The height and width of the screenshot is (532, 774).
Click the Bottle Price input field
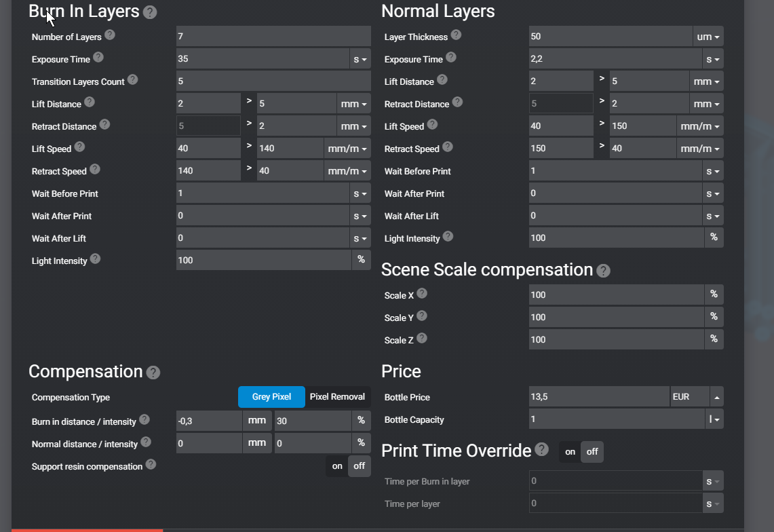[x=598, y=397]
